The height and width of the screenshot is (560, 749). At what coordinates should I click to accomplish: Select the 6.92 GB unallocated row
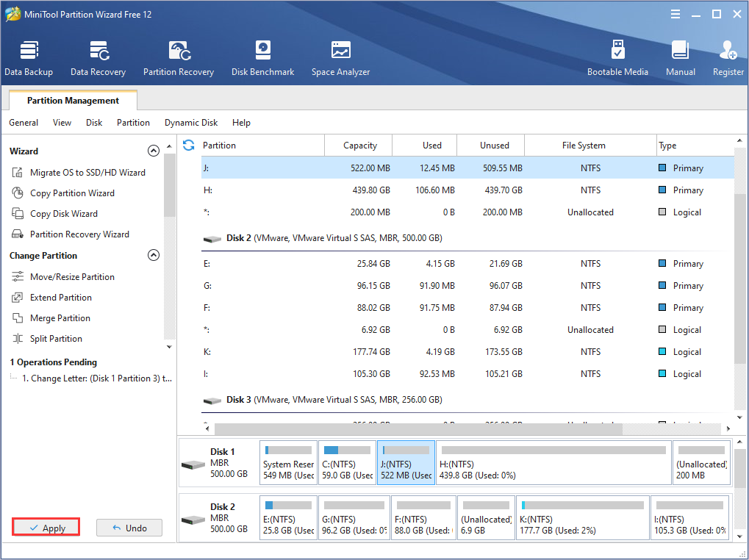click(467, 330)
